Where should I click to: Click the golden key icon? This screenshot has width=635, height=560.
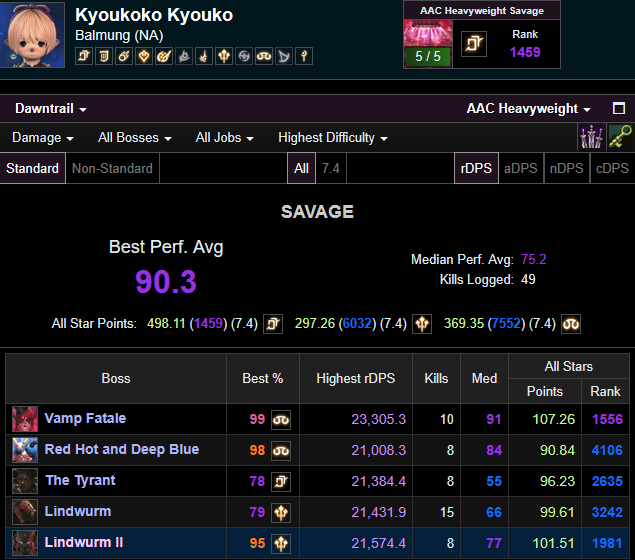(621, 137)
